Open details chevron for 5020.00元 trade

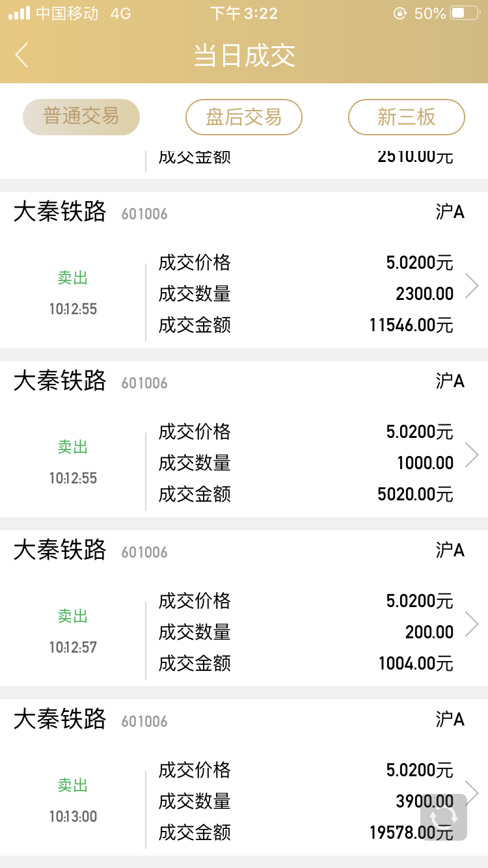[472, 455]
